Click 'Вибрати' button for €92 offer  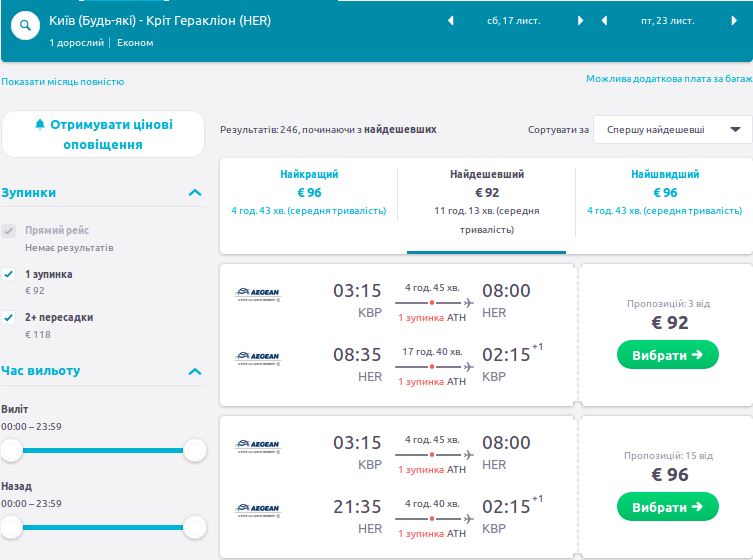tap(668, 355)
